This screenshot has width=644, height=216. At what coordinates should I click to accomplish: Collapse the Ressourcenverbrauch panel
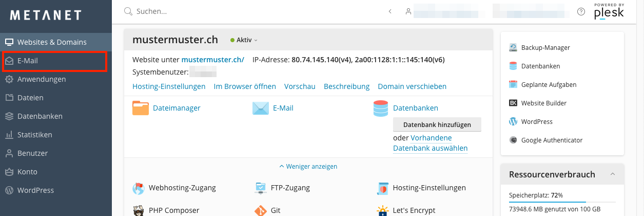[612, 174]
